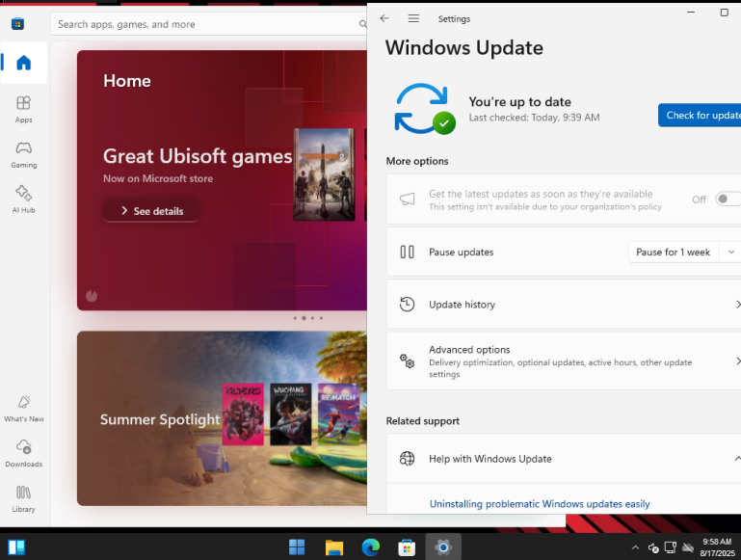Launch Microsoft Edge from taskbar
741x560 pixels.
coord(370,547)
